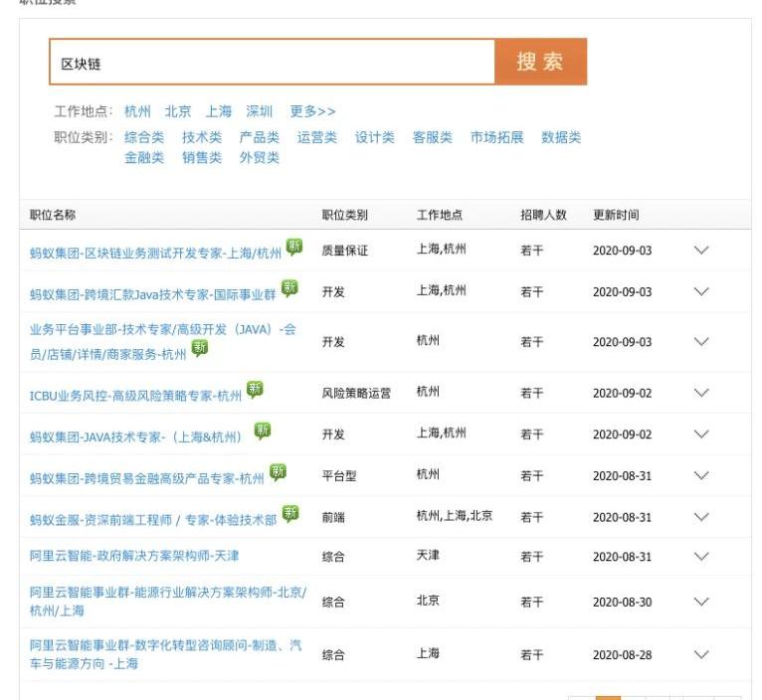Viewport: 762px width, 700px height.
Task: Open 蚂蚁金服-资深前端工程师 job posting
Action: pyautogui.click(x=153, y=520)
